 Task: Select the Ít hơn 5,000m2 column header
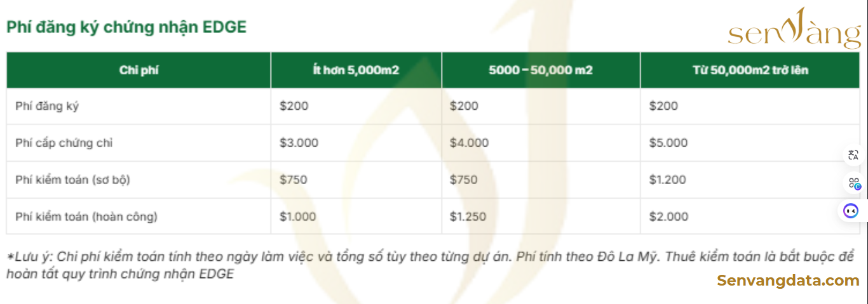coord(356,70)
